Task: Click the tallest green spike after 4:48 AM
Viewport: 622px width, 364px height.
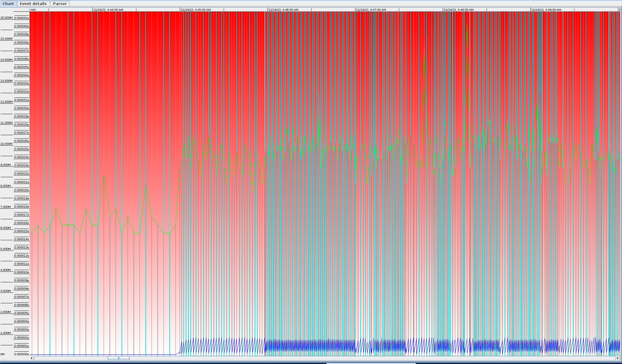Action: [467, 23]
